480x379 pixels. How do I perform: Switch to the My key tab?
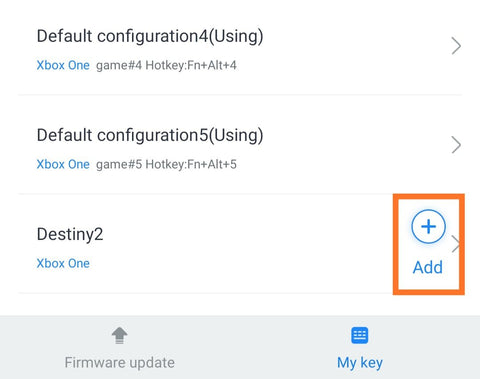coord(360,347)
